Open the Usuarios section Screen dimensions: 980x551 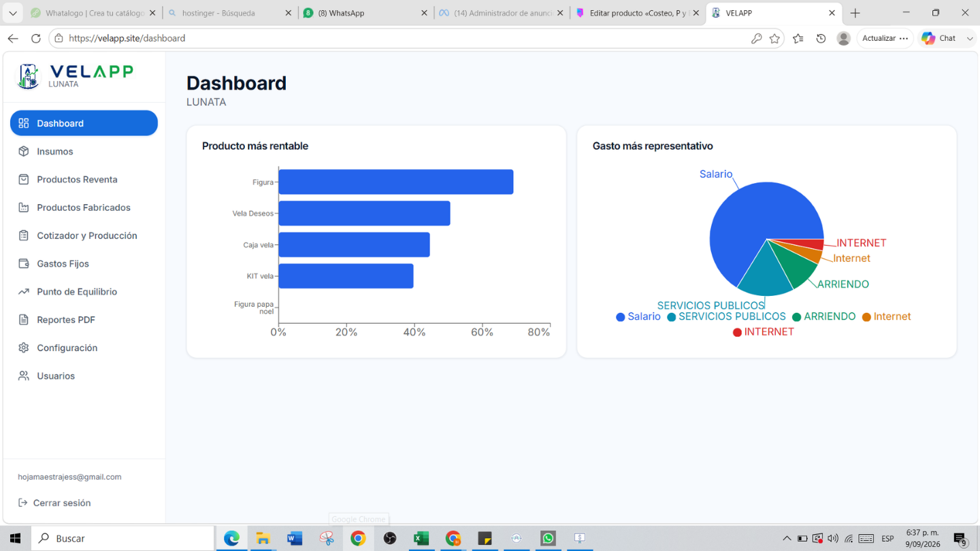(x=84, y=375)
